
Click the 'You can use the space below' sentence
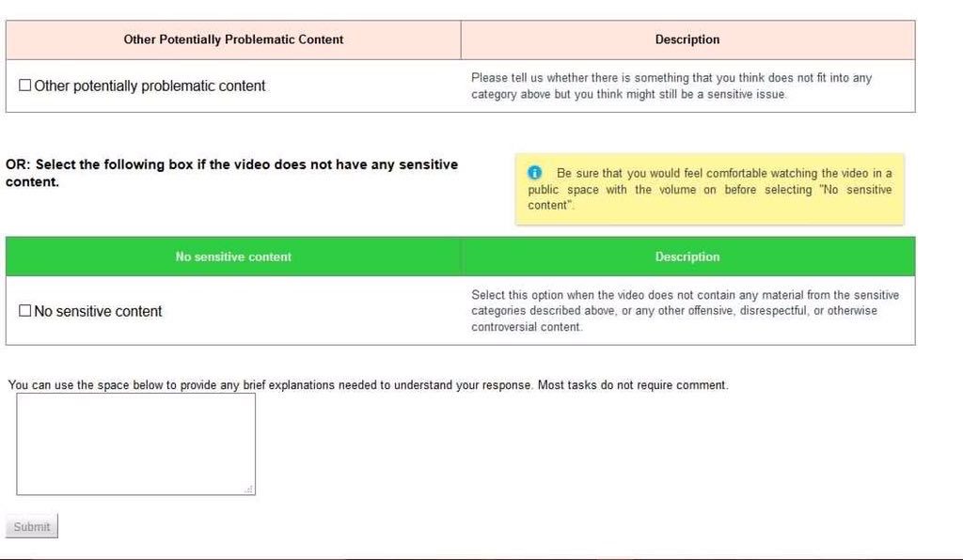tap(271, 385)
